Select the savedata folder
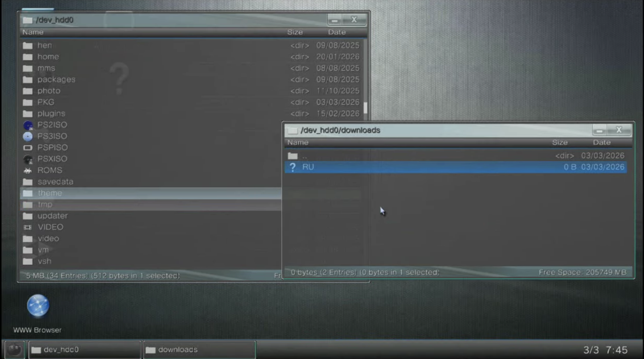The width and height of the screenshot is (644, 359). (x=55, y=182)
